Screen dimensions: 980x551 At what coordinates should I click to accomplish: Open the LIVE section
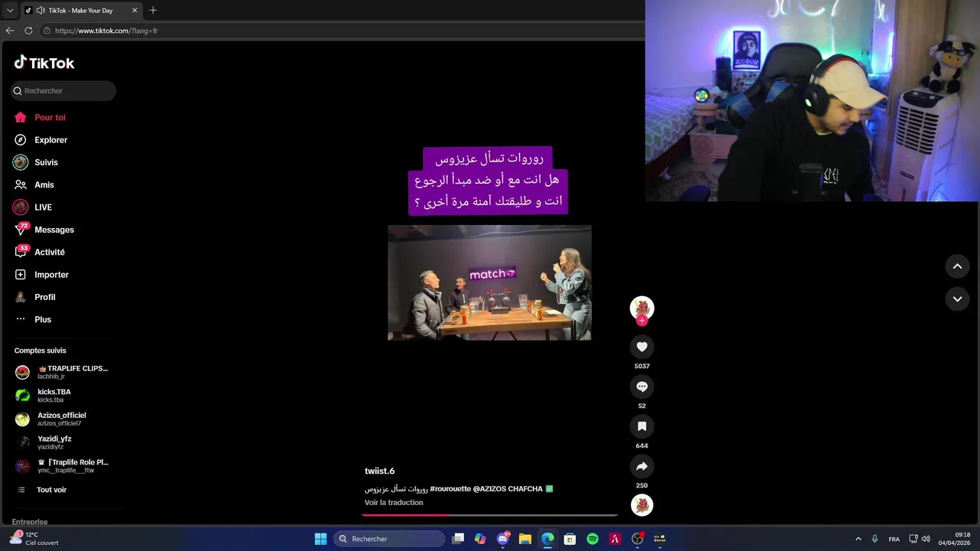pos(33,207)
